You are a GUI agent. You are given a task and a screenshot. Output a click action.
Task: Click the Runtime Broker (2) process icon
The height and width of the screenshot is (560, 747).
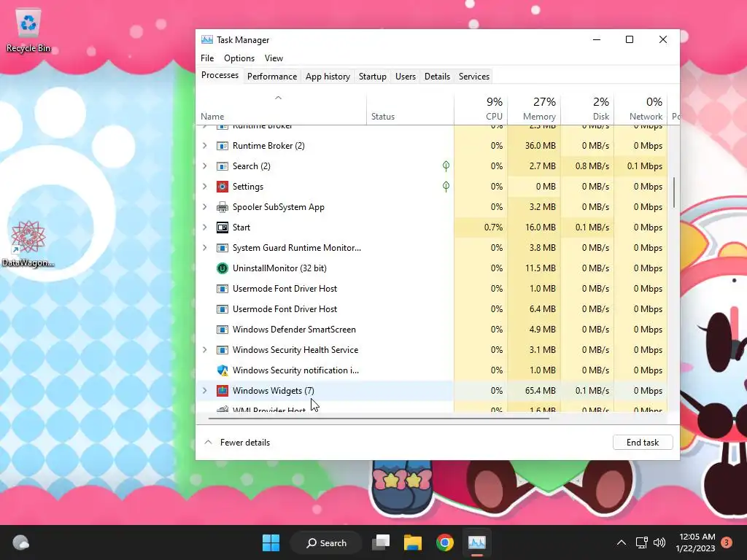pyautogui.click(x=222, y=146)
